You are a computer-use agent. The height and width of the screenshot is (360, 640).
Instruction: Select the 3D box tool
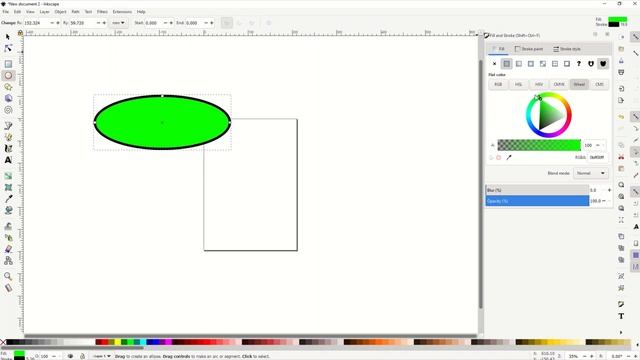coord(8,98)
